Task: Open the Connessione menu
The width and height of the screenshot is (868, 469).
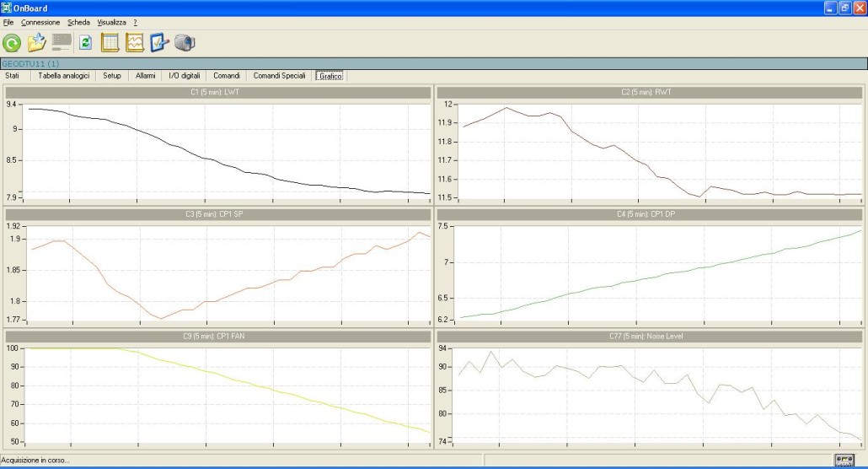Action: point(40,22)
